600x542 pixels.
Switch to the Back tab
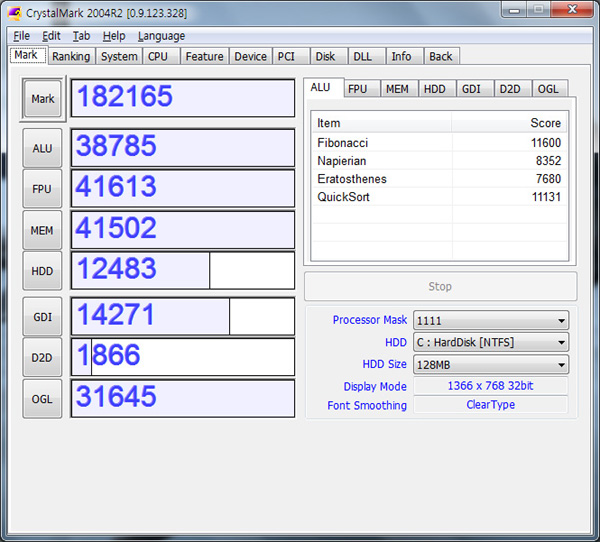[x=442, y=56]
